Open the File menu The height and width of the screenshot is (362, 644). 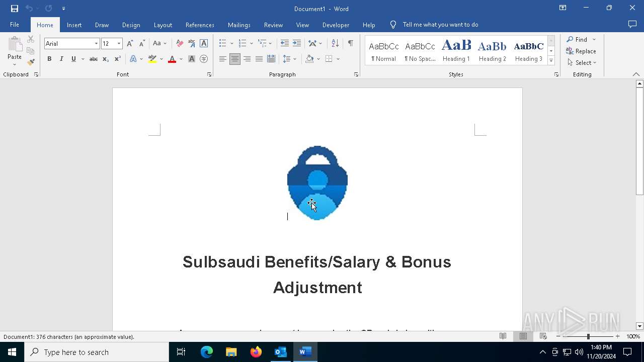(x=15, y=25)
